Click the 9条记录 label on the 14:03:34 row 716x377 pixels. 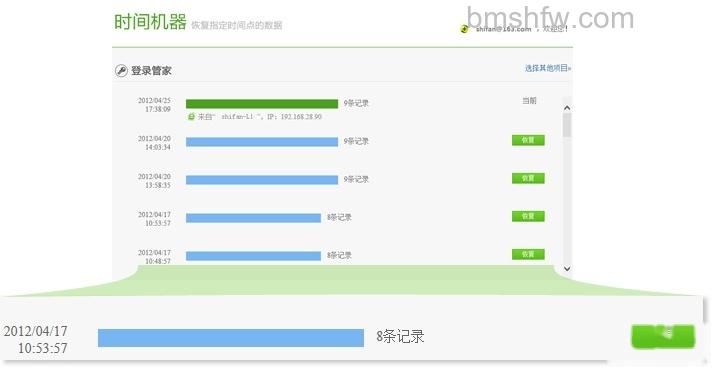click(x=356, y=141)
